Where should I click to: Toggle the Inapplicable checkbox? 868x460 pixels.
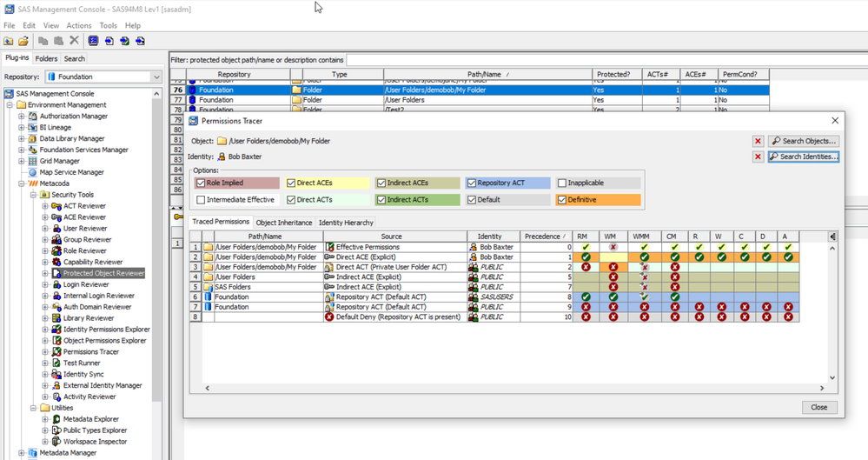tap(561, 183)
